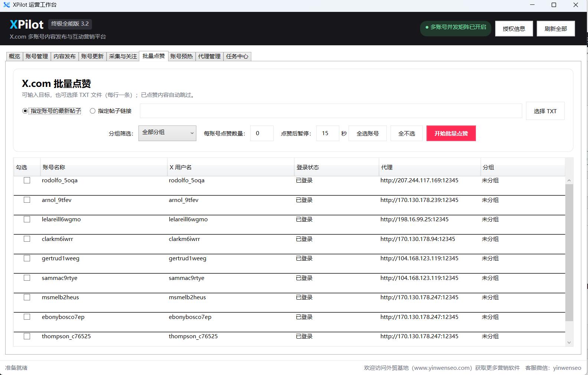Click the account list scrollbar up arrow
588x375 pixels.
569,180
